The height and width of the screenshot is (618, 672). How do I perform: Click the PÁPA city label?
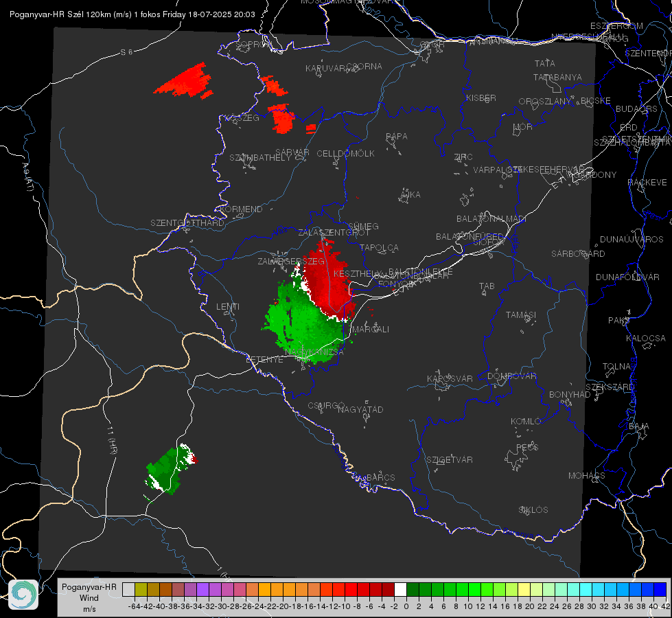[x=397, y=137]
